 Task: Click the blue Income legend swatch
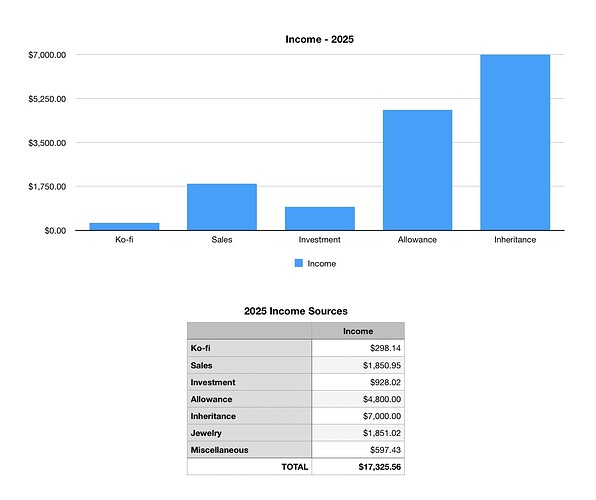click(299, 263)
